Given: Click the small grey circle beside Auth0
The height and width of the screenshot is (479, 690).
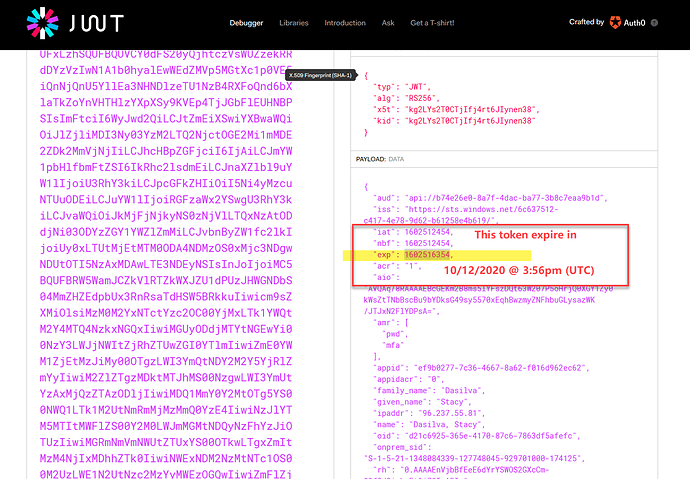Looking at the screenshot, I should click(x=654, y=23).
